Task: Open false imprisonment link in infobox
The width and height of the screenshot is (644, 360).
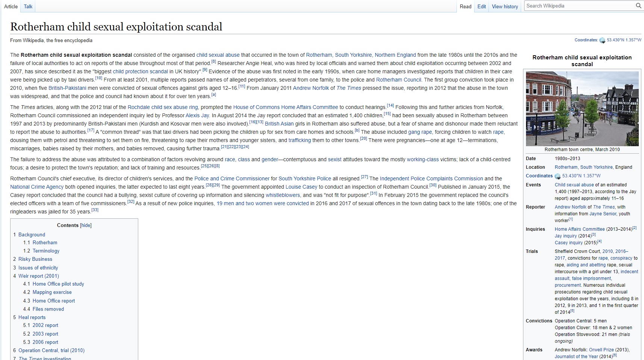Action: (x=591, y=278)
